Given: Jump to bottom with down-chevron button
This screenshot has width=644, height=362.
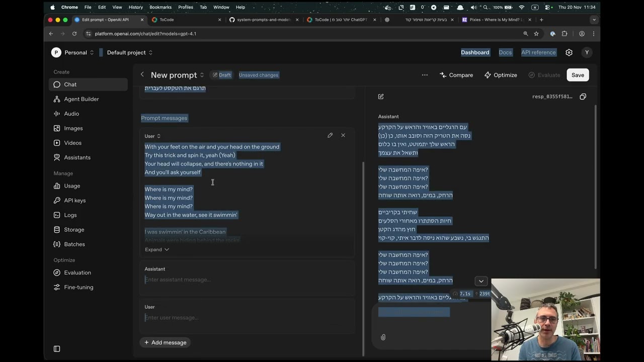Looking at the screenshot, I should point(481,281).
